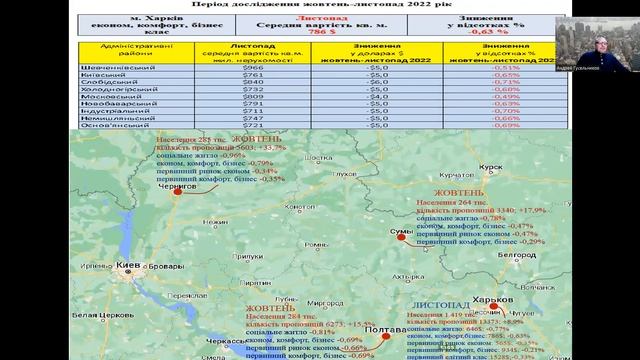
Task: Click the 'Конотоп' label on the map
Action: point(300,207)
